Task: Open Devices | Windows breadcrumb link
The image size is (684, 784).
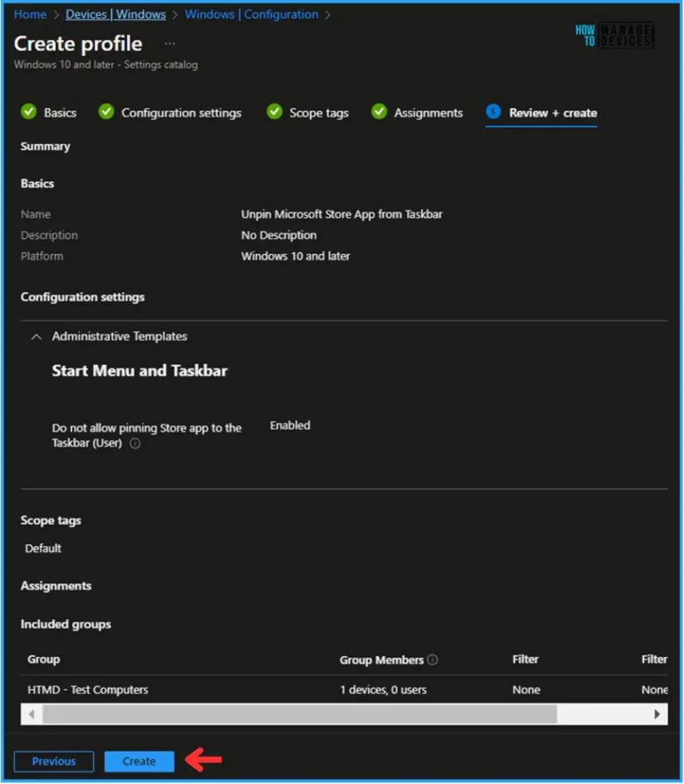Action: coord(116,15)
